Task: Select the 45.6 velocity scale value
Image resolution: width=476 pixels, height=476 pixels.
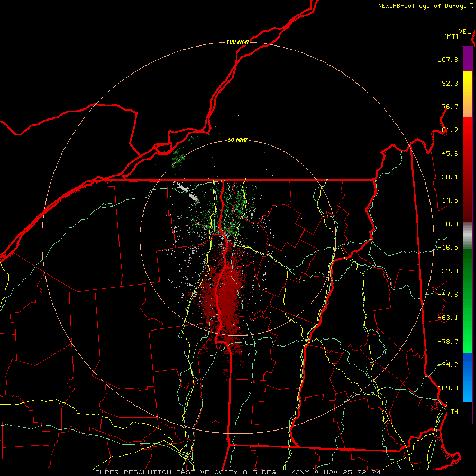Action: click(x=450, y=153)
